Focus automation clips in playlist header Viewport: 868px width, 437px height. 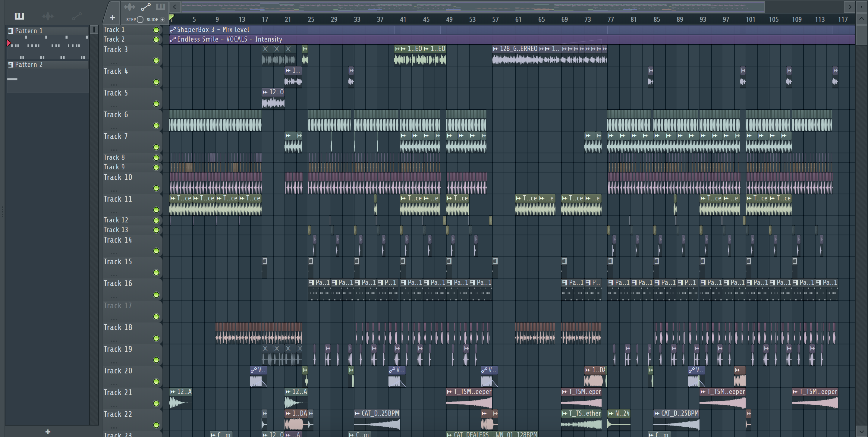coord(146,7)
